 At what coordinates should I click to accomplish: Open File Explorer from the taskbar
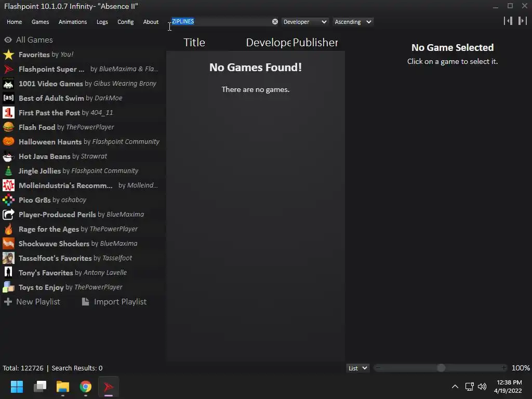point(63,387)
